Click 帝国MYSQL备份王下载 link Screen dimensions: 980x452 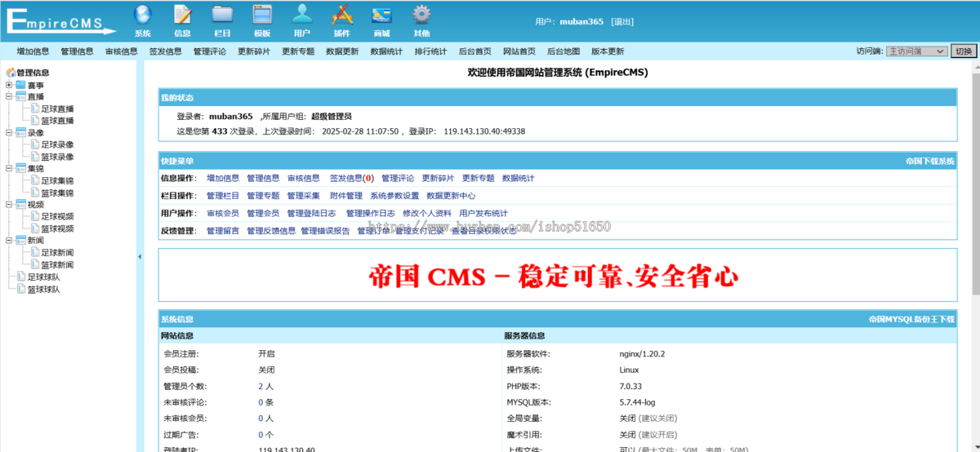(x=911, y=320)
